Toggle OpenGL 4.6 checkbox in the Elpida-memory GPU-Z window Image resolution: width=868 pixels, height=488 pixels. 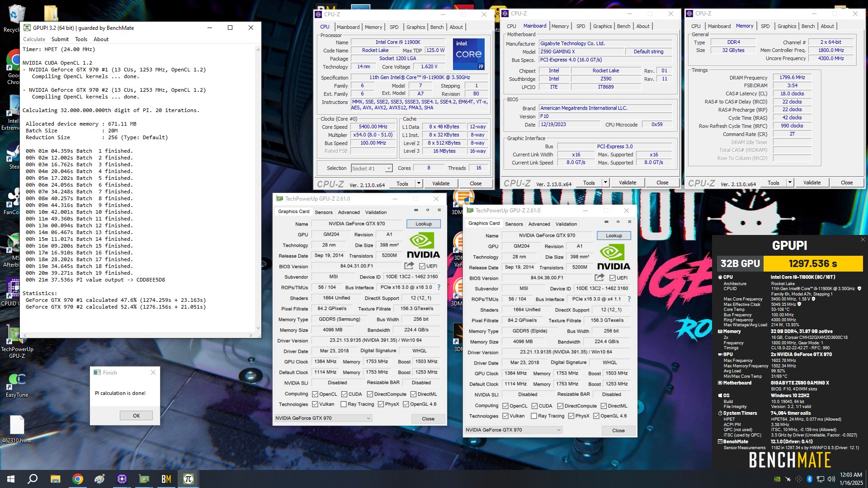pyautogui.click(x=596, y=416)
